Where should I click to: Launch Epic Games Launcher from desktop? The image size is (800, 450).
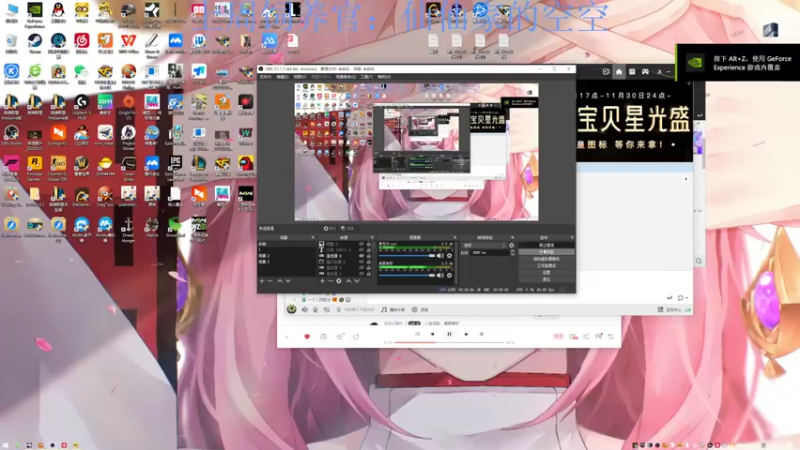(175, 168)
